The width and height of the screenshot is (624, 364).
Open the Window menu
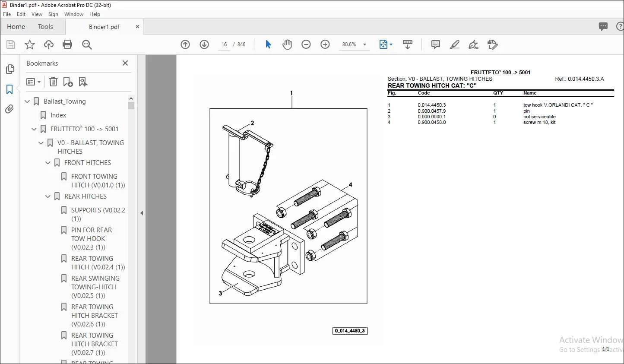point(74,14)
